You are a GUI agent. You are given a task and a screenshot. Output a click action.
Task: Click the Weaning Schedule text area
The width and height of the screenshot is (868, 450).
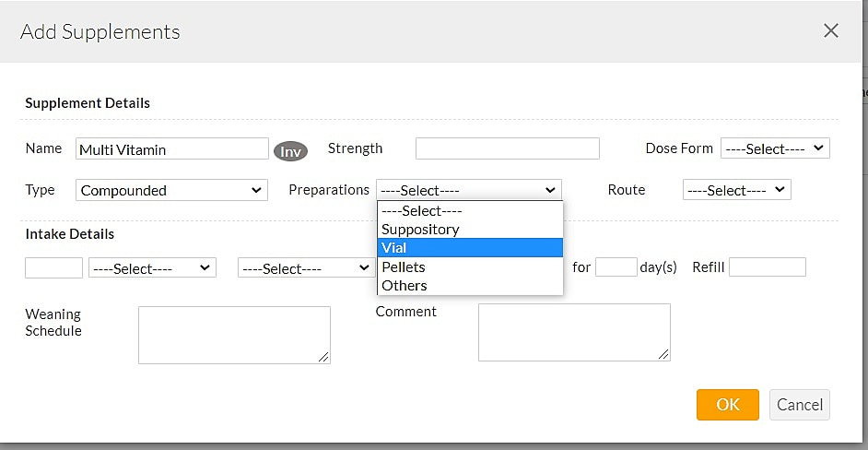tap(234, 335)
